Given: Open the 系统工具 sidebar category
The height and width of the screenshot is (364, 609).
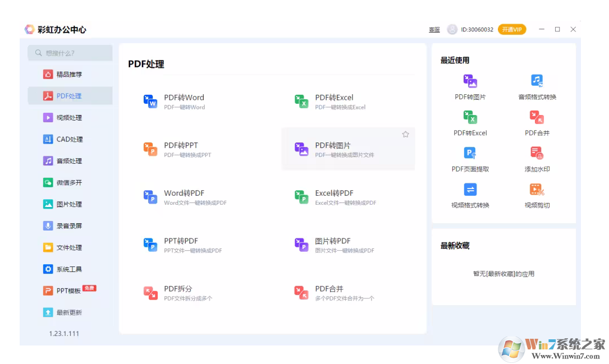Looking at the screenshot, I should [70, 269].
